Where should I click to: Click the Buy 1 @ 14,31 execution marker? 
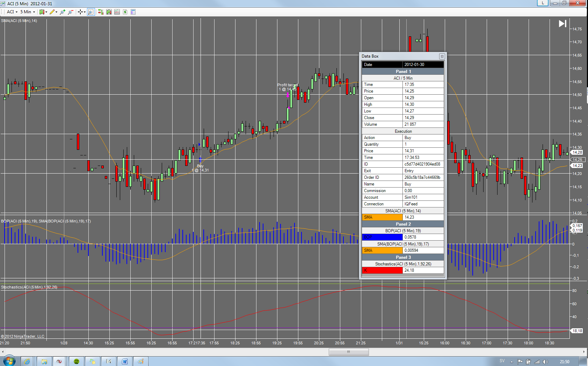(200, 168)
